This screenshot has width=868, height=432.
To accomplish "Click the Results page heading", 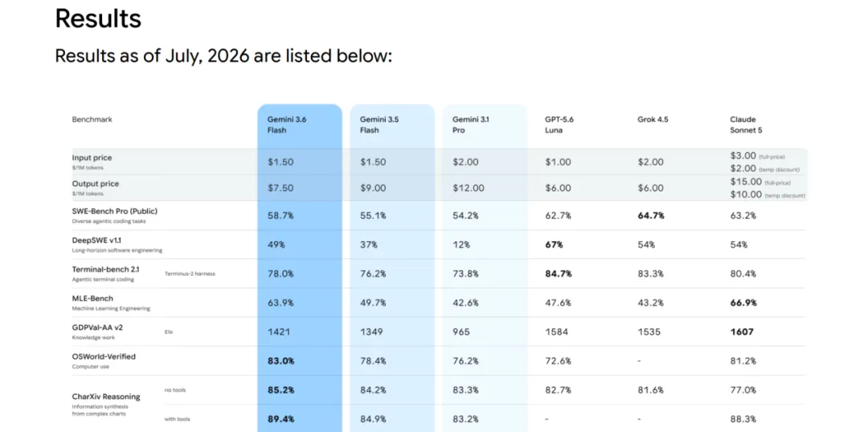I will 98,19.
